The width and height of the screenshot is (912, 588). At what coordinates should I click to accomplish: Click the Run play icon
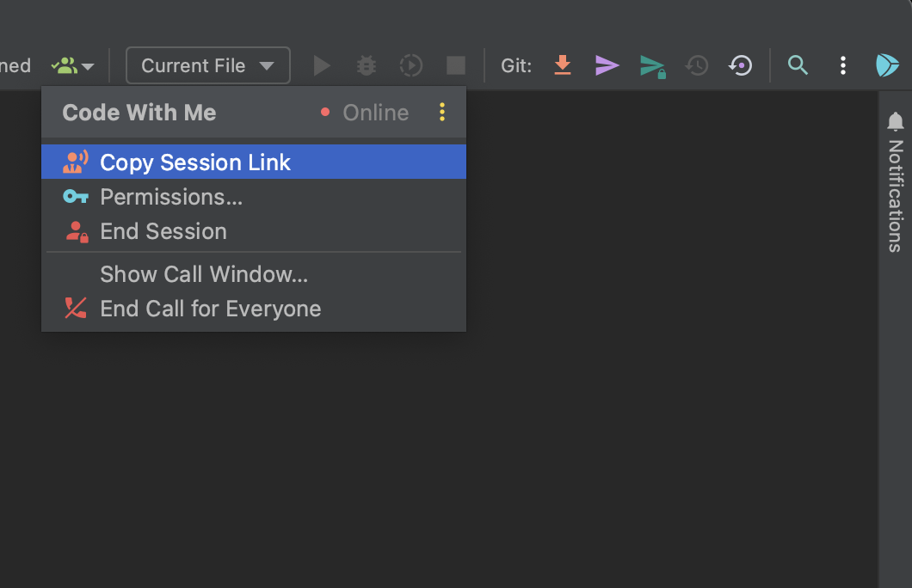click(x=322, y=65)
